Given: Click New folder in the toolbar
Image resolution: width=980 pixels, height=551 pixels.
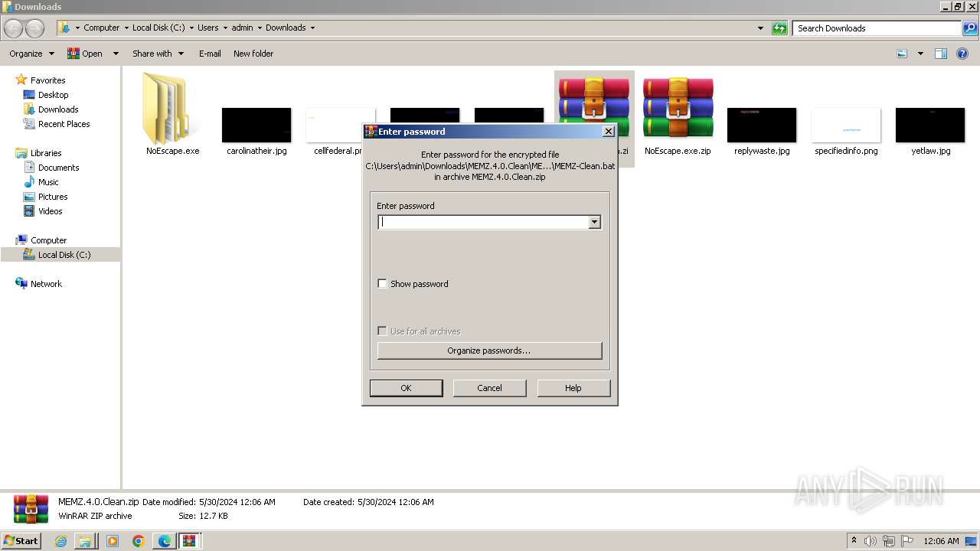Looking at the screenshot, I should pos(253,54).
